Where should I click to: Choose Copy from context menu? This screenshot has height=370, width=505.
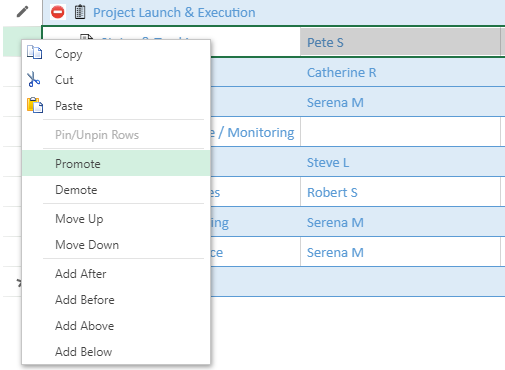coord(116,53)
